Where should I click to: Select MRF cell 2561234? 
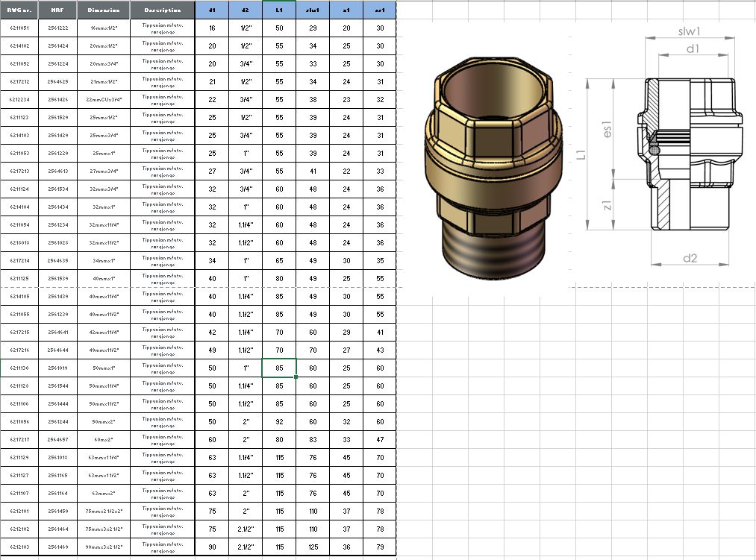pos(58,225)
